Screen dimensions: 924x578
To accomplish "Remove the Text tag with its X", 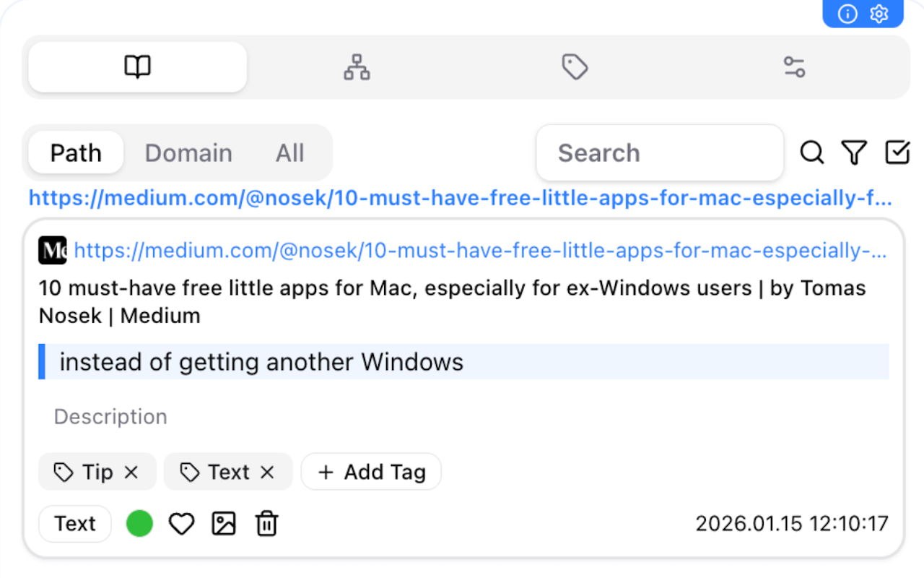I will point(267,473).
